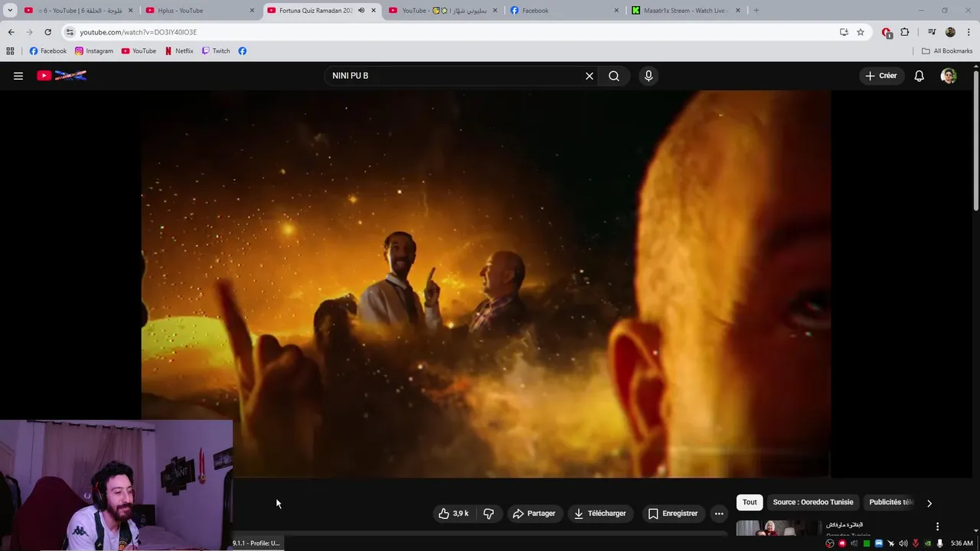Click the Chrome address bar URL
This screenshot has width=980, height=551.
tap(139, 32)
